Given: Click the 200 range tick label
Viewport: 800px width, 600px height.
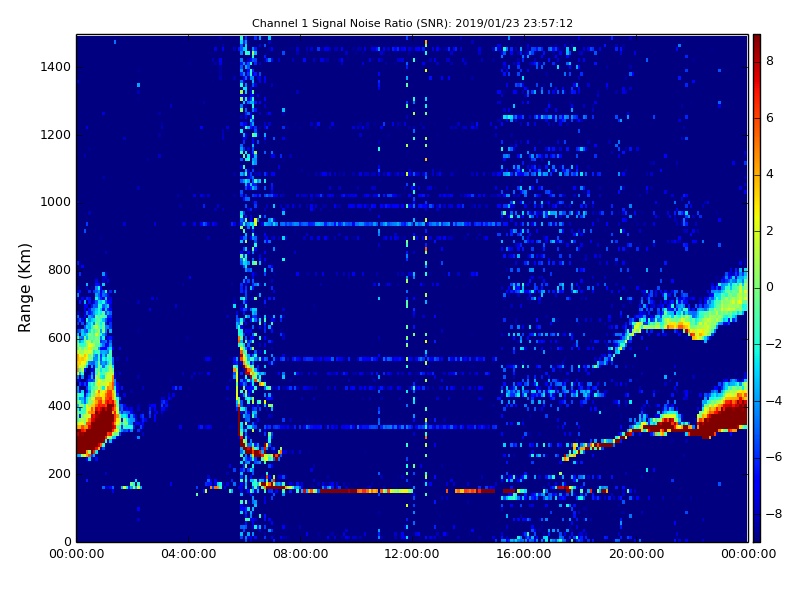Looking at the screenshot, I should [59, 473].
